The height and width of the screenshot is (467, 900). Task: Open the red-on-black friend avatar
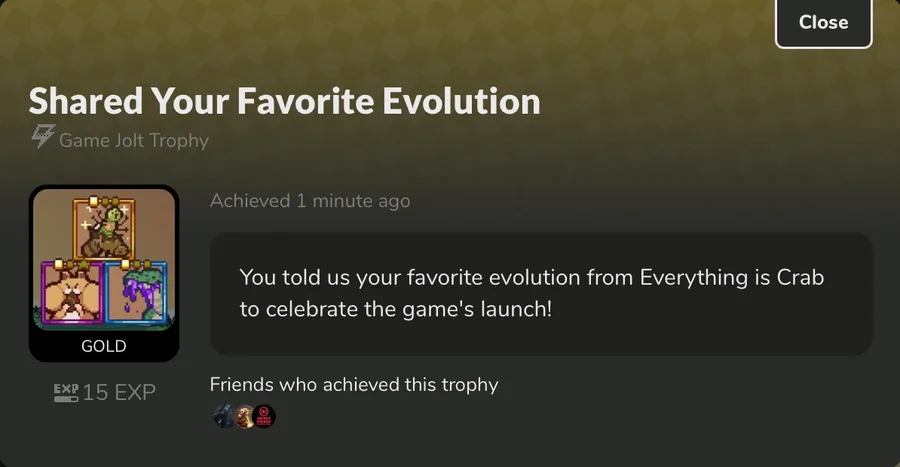pyautogui.click(x=264, y=417)
